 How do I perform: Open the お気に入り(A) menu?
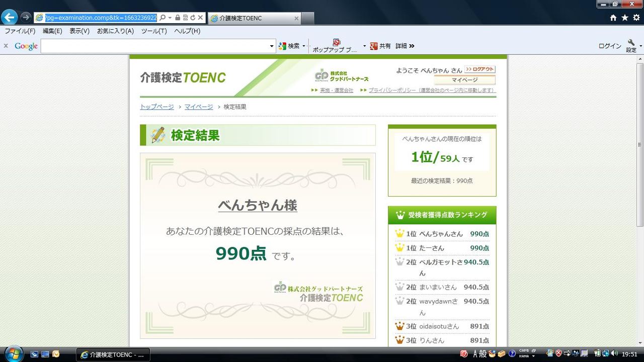click(x=115, y=31)
